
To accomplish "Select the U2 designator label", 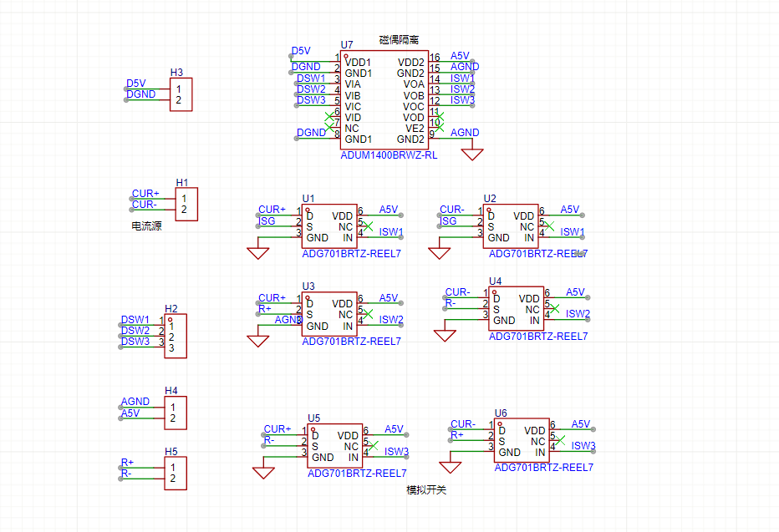I will coord(490,199).
